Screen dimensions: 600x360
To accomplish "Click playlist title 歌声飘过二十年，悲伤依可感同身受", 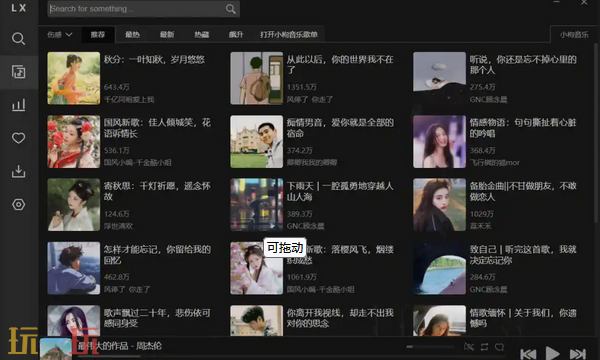I will point(157,318).
